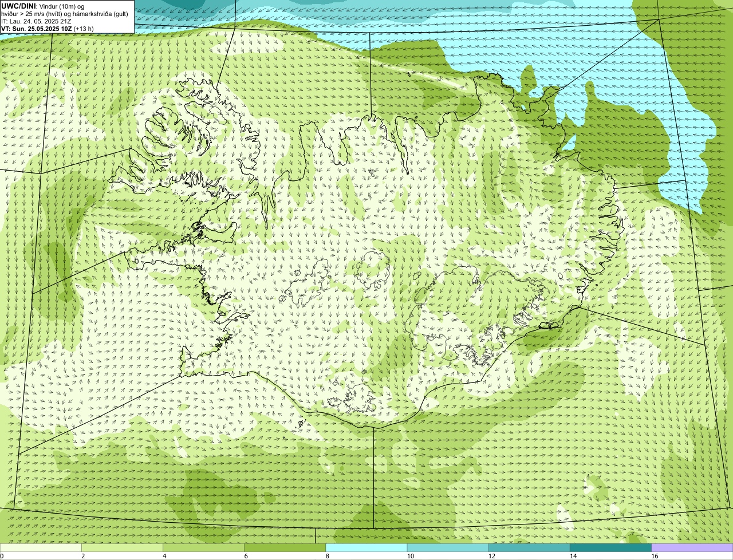Click the palest 0–2 m/s legend swatch
The width and height of the screenshot is (733, 560).
coord(41,548)
